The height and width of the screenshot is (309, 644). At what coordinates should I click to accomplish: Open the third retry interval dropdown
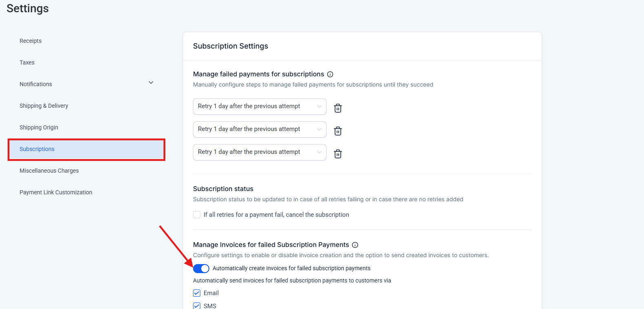[260, 152]
